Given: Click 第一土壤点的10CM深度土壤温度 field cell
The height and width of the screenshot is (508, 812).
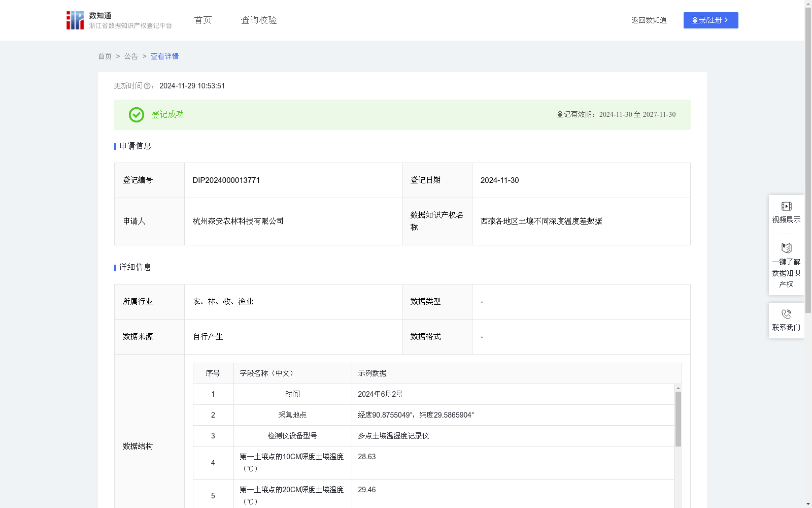Looking at the screenshot, I should [x=293, y=463].
